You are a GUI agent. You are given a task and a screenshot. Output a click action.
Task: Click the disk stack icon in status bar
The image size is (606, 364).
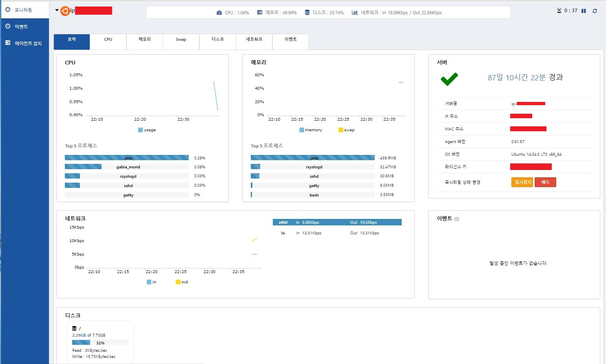click(307, 13)
